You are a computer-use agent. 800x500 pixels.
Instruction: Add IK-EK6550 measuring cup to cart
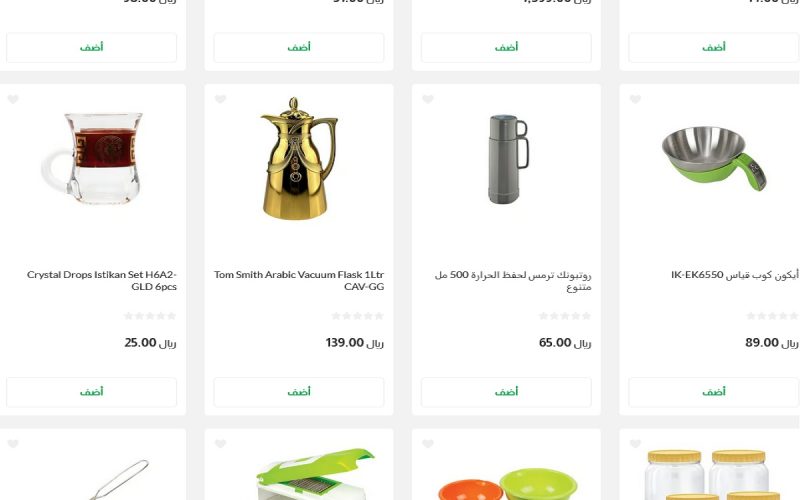coord(714,392)
